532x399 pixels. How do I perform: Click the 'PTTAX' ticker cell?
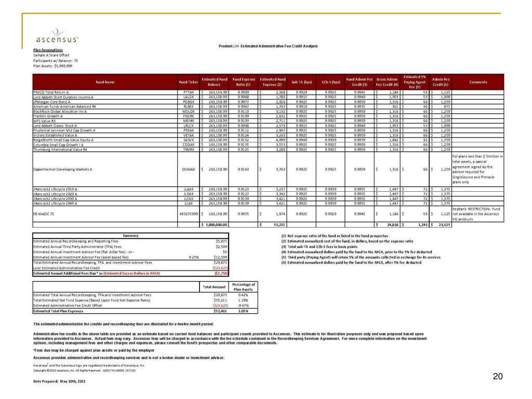click(x=188, y=92)
